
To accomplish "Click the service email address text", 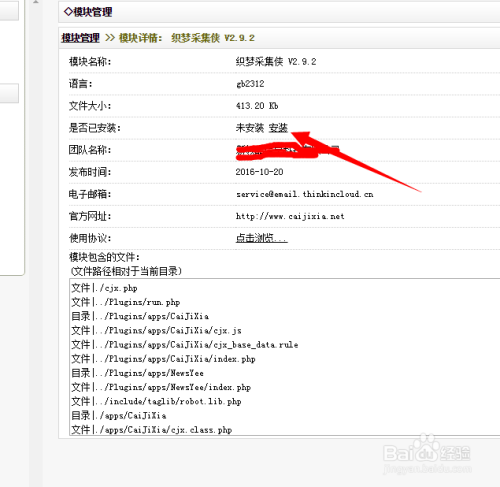I will 305,194.
